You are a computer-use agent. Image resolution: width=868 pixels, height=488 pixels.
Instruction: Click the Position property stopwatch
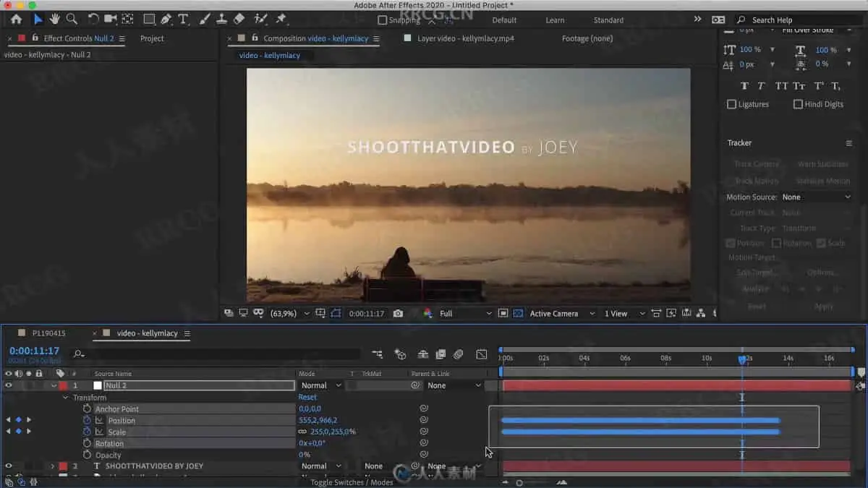point(87,420)
